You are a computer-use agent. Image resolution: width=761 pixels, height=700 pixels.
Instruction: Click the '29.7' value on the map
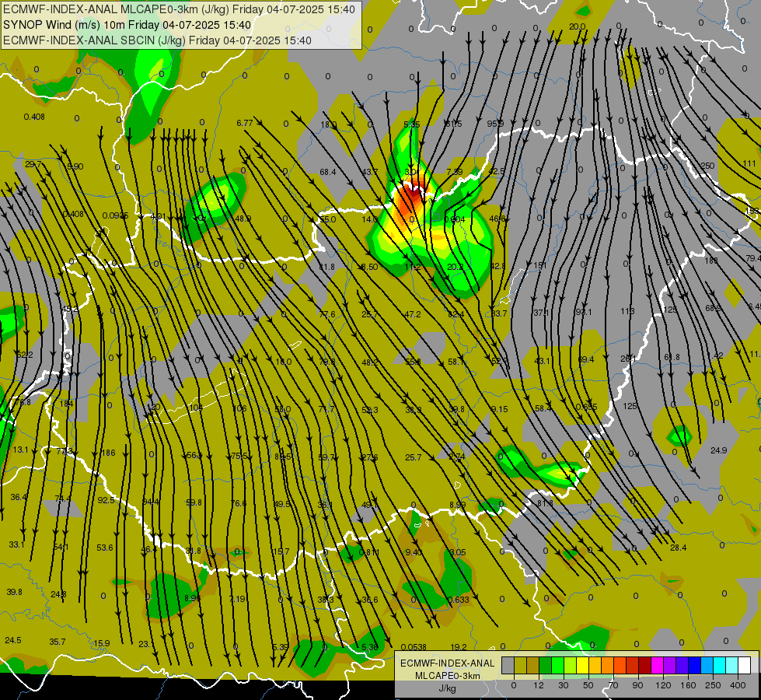pos(33,164)
